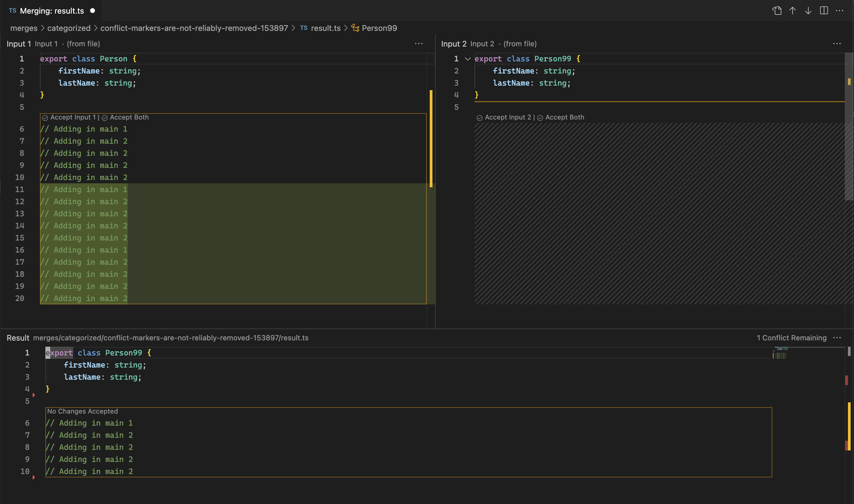The width and height of the screenshot is (854, 504).
Task: Go to next unhandled conflict via down arrow
Action: (x=807, y=11)
